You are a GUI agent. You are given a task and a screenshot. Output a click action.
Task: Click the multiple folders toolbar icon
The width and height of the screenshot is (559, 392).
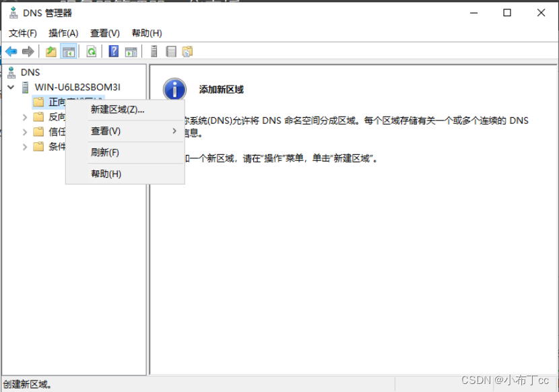pyautogui.click(x=187, y=52)
